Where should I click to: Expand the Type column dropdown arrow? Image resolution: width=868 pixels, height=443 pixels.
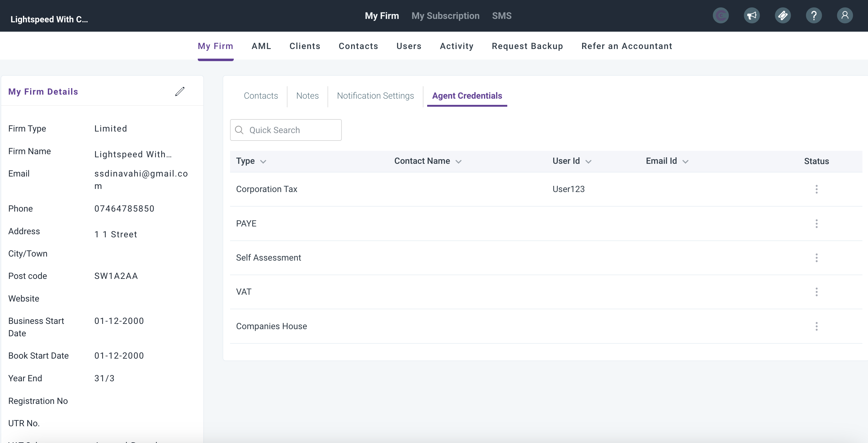pyautogui.click(x=263, y=162)
